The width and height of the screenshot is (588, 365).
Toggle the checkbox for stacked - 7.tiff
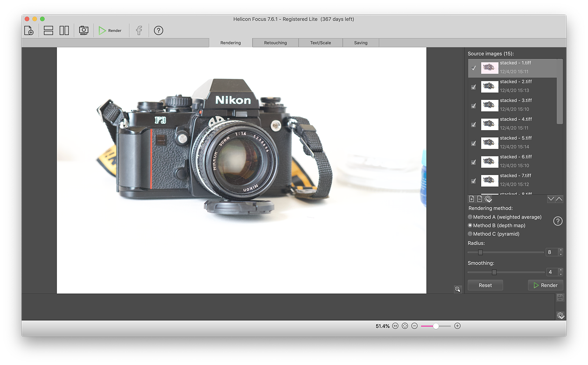[x=474, y=181]
